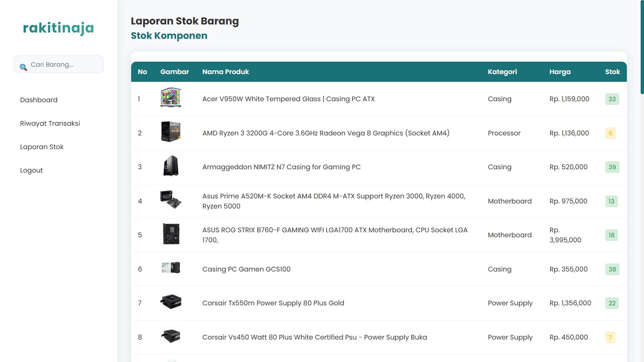
Task: Select product name Corsair Vs450 Watt
Action: click(x=315, y=337)
